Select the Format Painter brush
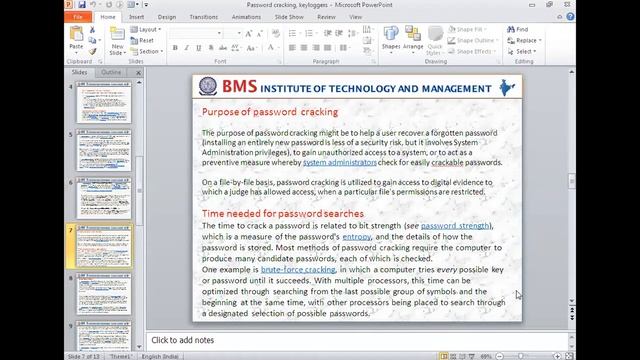Viewport: 640px width, 360px height. pos(93,51)
